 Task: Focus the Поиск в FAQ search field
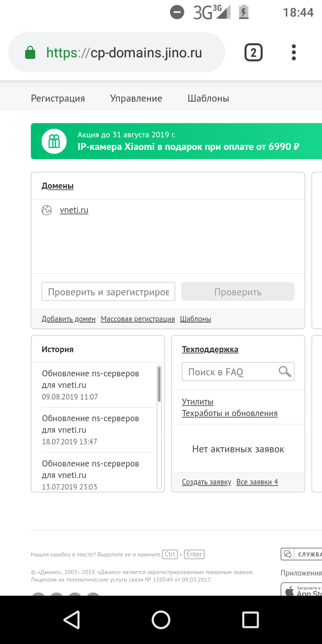[x=229, y=372]
